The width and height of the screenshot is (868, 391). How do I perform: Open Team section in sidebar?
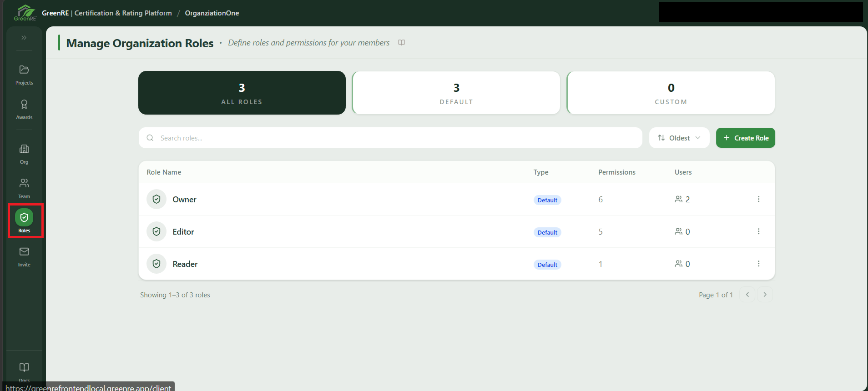coord(24,189)
